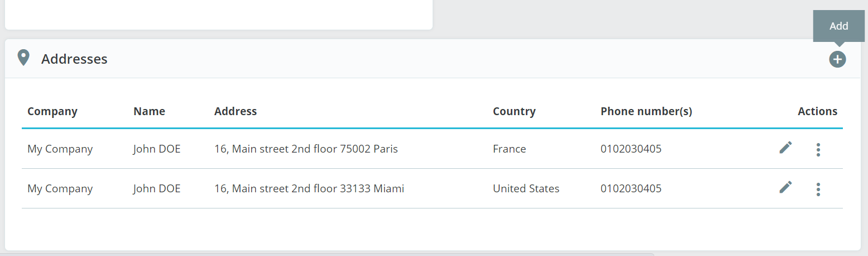Click the Address column header
The height and width of the screenshot is (256, 868).
tap(235, 111)
